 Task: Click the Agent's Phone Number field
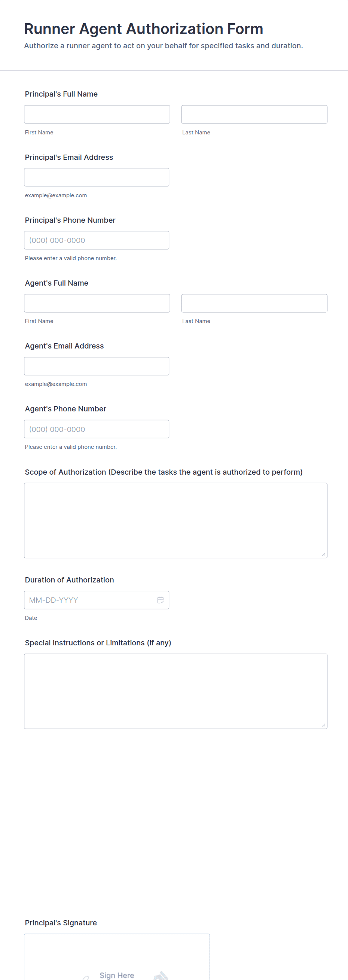(x=97, y=429)
